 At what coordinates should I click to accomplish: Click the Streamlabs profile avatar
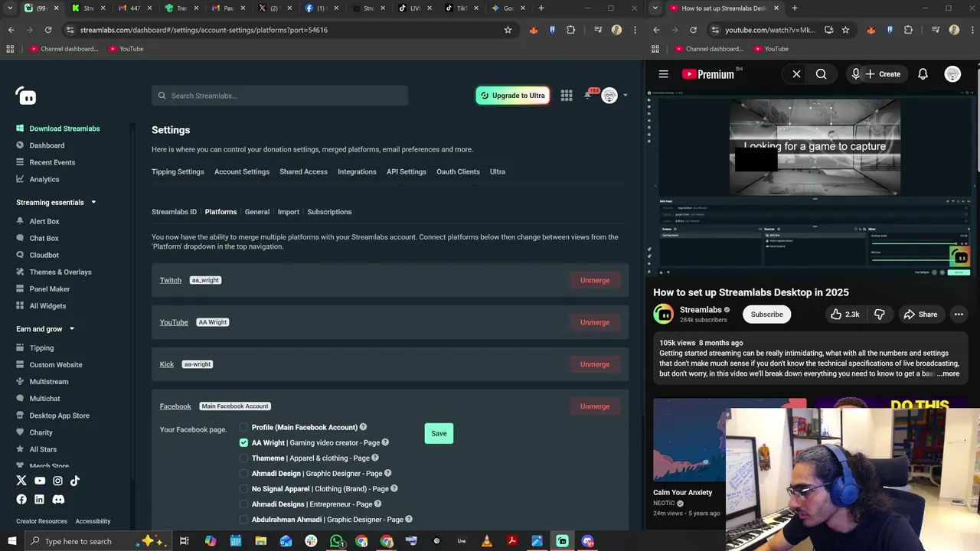[x=609, y=96]
